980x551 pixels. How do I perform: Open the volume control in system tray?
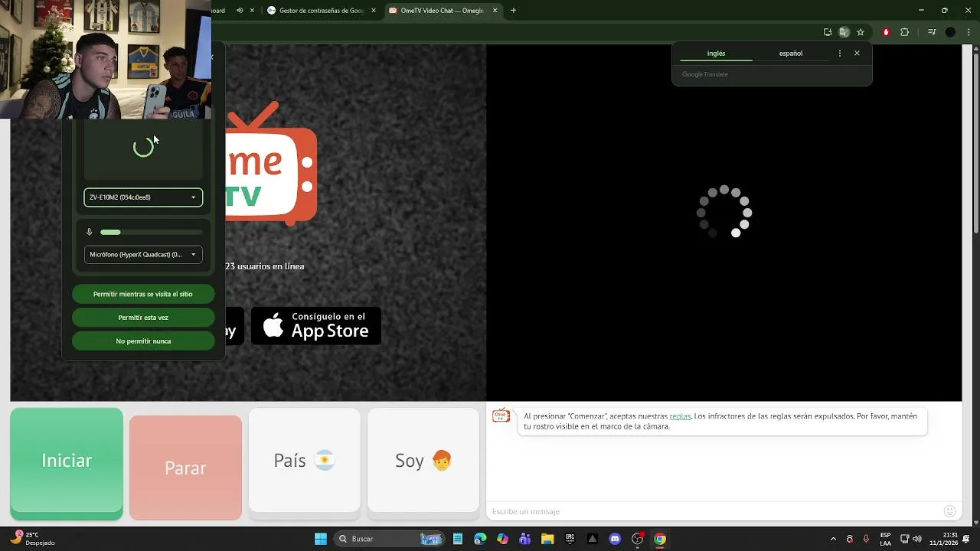pos(917,539)
